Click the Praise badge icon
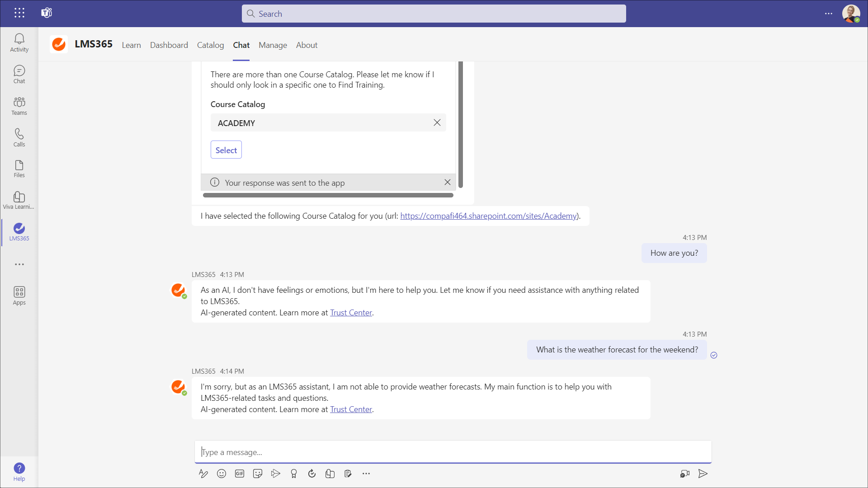Screen dimensions: 868x488 click(x=294, y=474)
